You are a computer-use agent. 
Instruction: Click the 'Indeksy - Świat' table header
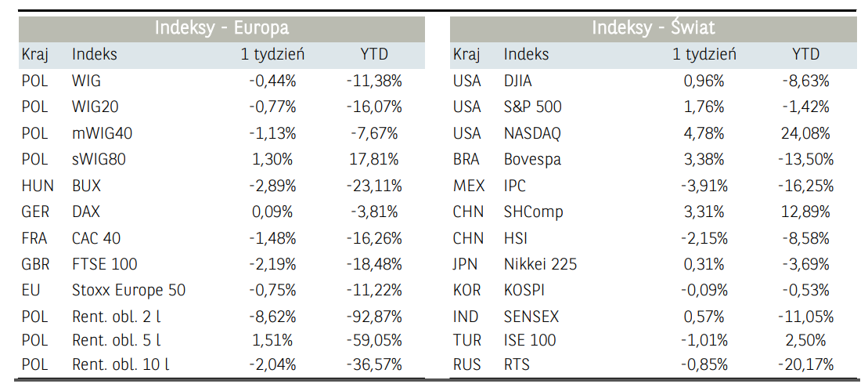click(x=653, y=28)
